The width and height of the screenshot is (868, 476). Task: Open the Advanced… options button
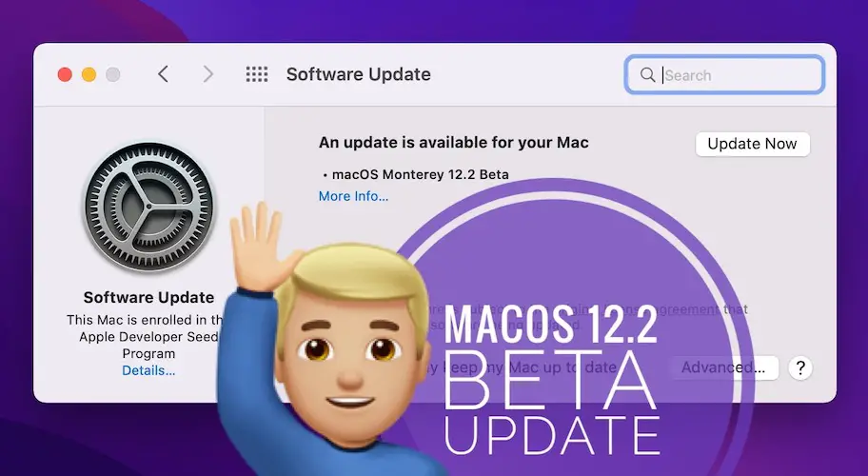tap(723, 367)
